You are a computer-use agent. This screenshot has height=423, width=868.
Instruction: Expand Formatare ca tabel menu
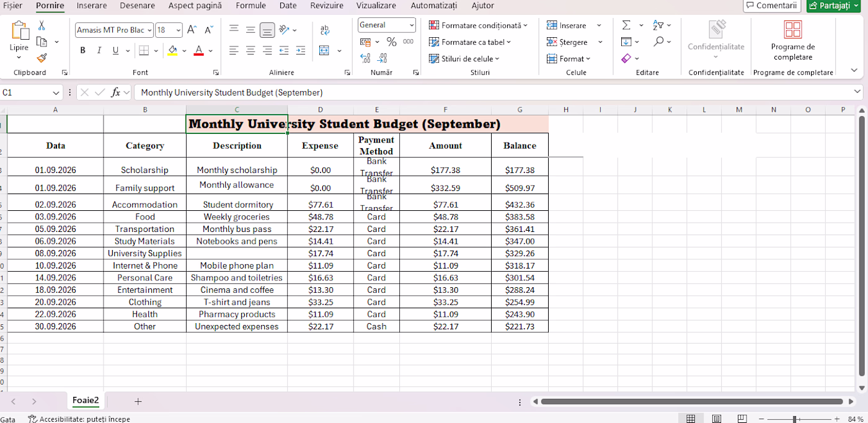click(470, 42)
